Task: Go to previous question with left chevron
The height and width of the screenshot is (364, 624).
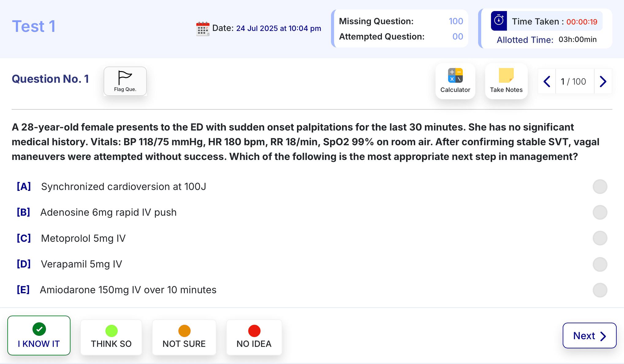Action: (x=547, y=82)
